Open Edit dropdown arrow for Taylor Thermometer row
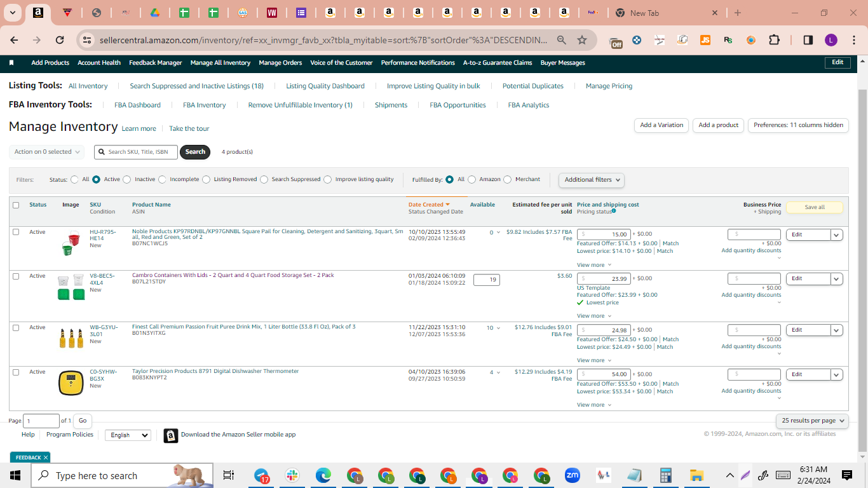868x488 pixels. tap(837, 374)
